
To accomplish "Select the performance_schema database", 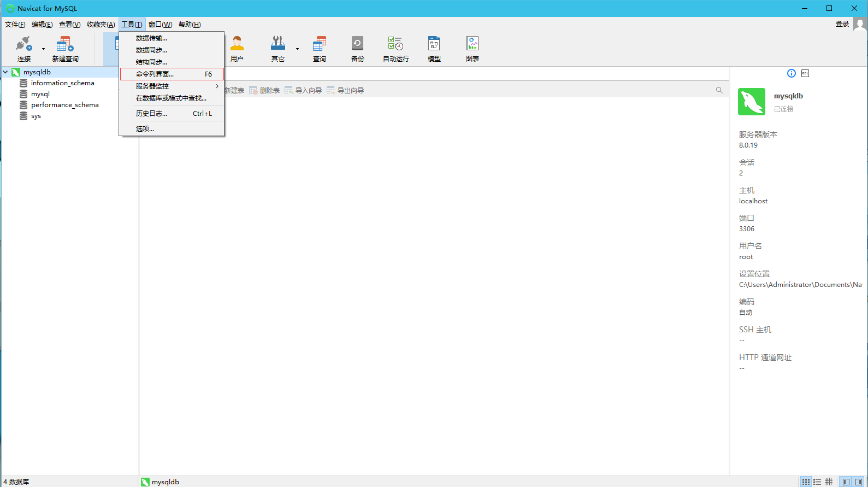I will tap(65, 105).
